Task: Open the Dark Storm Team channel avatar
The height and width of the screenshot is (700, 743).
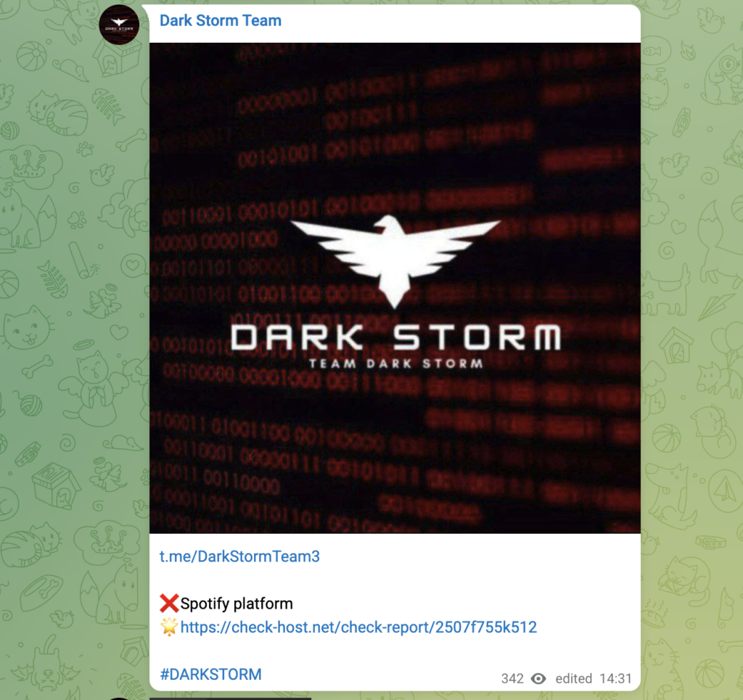Action: pyautogui.click(x=119, y=25)
